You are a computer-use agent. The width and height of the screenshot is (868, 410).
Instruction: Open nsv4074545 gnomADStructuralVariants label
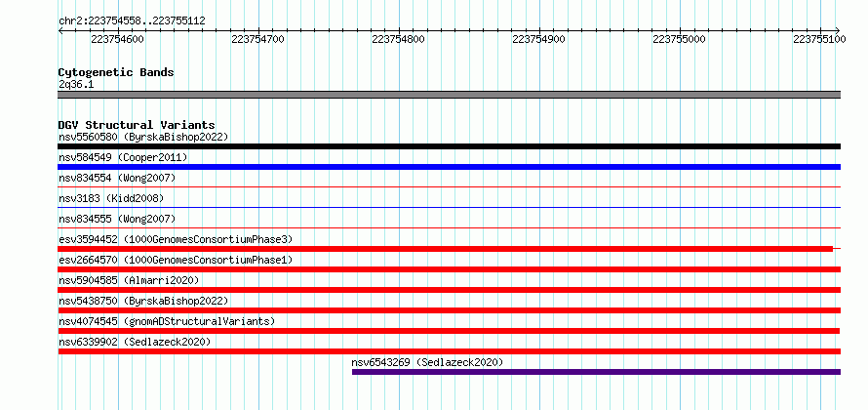(167, 321)
